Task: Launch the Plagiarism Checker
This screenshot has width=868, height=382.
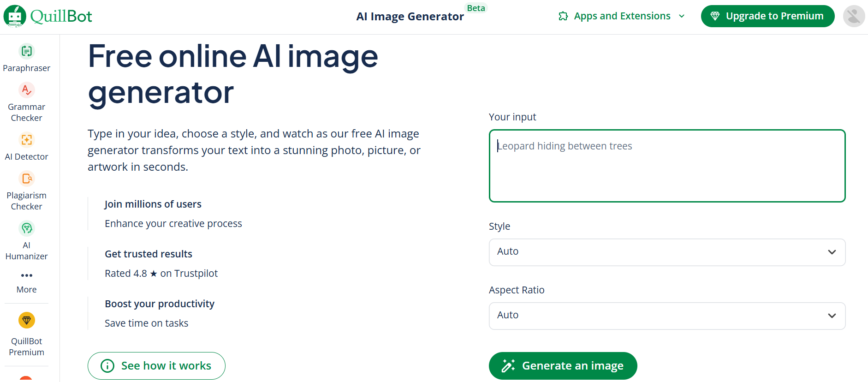Action: click(26, 189)
